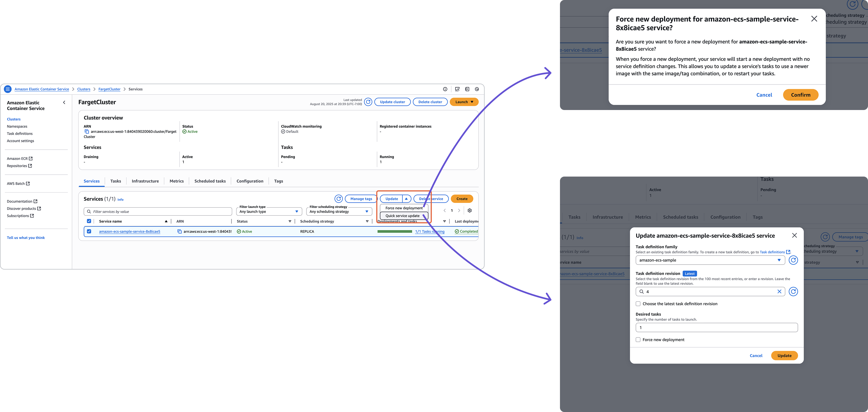Click the Manage tags button
This screenshot has height=412, width=868.
point(361,199)
